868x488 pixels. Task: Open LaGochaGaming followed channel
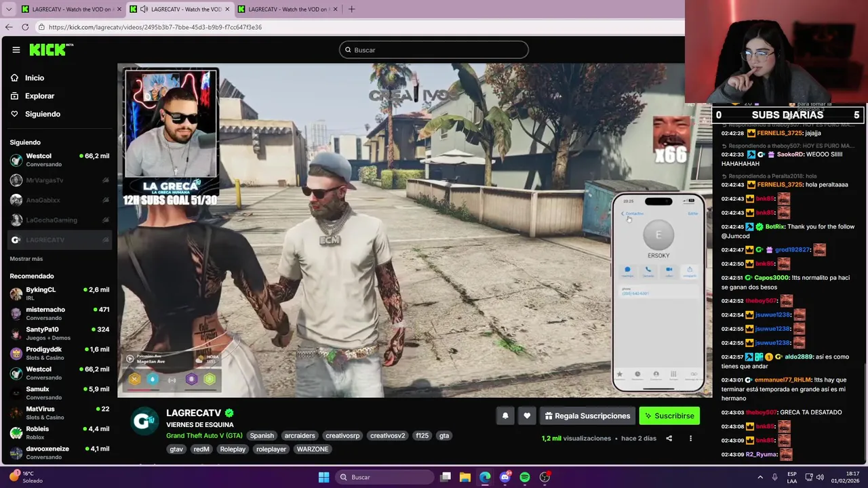(60, 220)
